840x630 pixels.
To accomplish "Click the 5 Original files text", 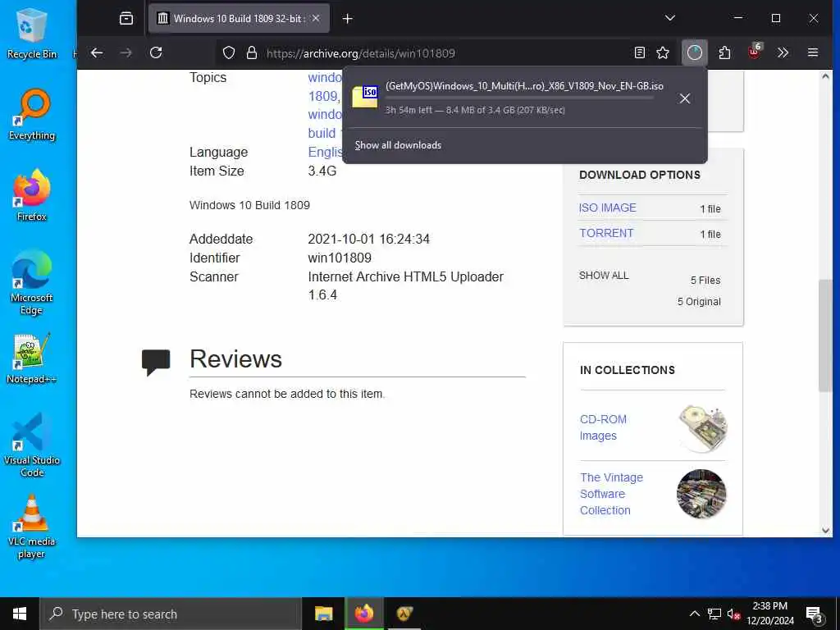I will click(x=699, y=302).
